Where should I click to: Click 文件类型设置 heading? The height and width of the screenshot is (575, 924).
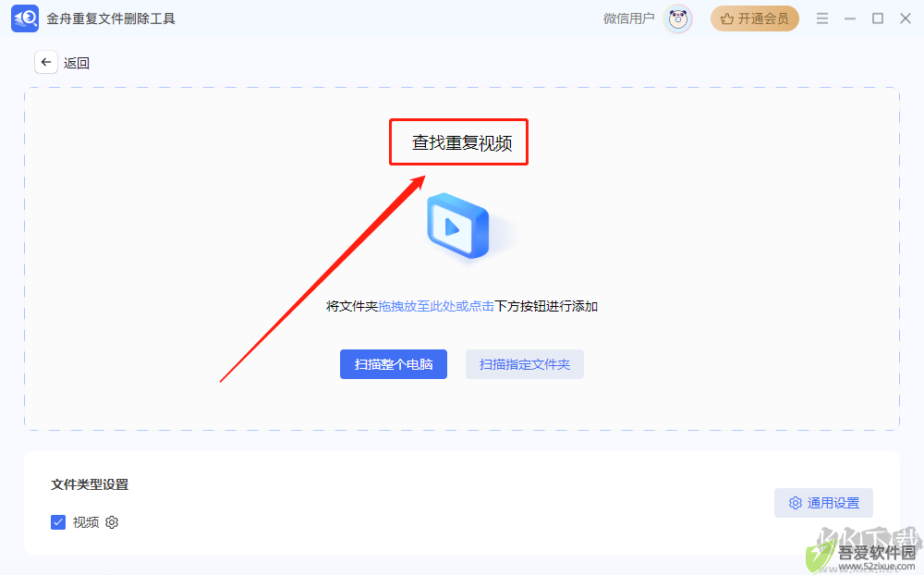pyautogui.click(x=90, y=484)
